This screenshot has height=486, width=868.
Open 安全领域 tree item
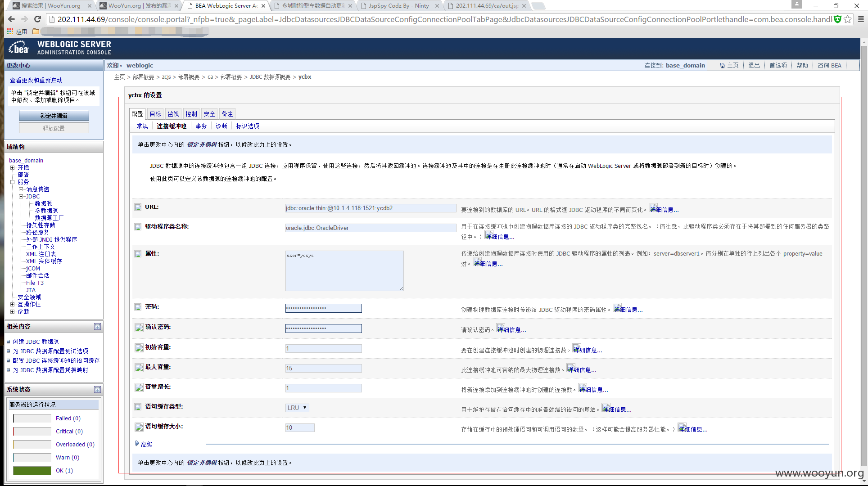[x=29, y=297]
